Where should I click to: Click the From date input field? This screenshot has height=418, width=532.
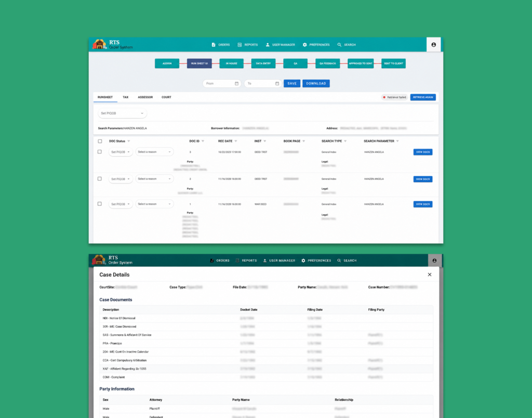[222, 84]
